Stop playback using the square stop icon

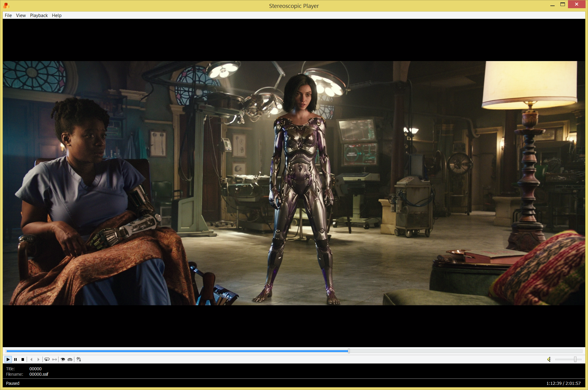(x=23, y=359)
